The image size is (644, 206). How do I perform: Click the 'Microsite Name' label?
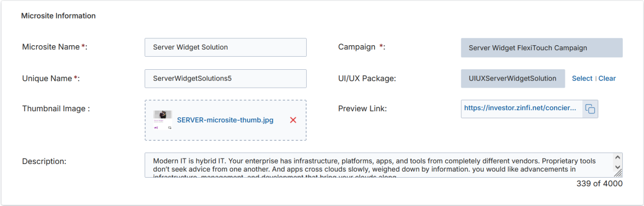(55, 47)
